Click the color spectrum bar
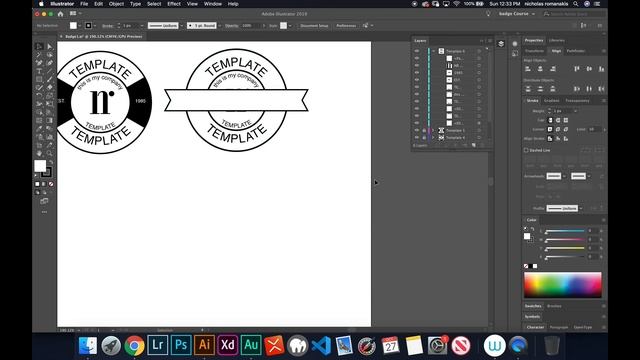The height and width of the screenshot is (360, 640). [x=562, y=284]
